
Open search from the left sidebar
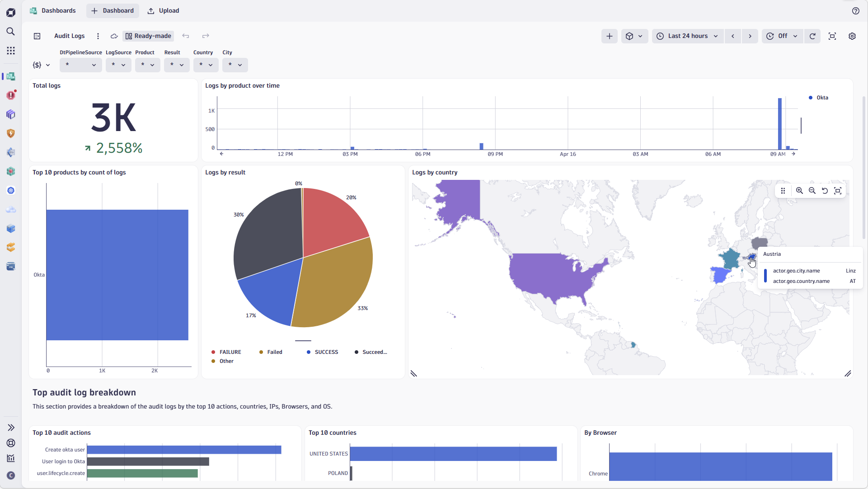tap(11, 32)
